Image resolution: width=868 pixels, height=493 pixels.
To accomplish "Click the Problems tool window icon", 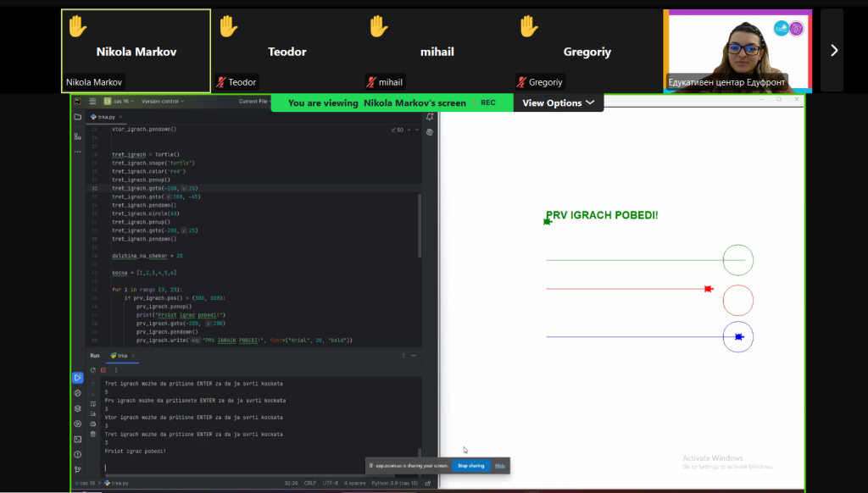I will click(x=78, y=452).
